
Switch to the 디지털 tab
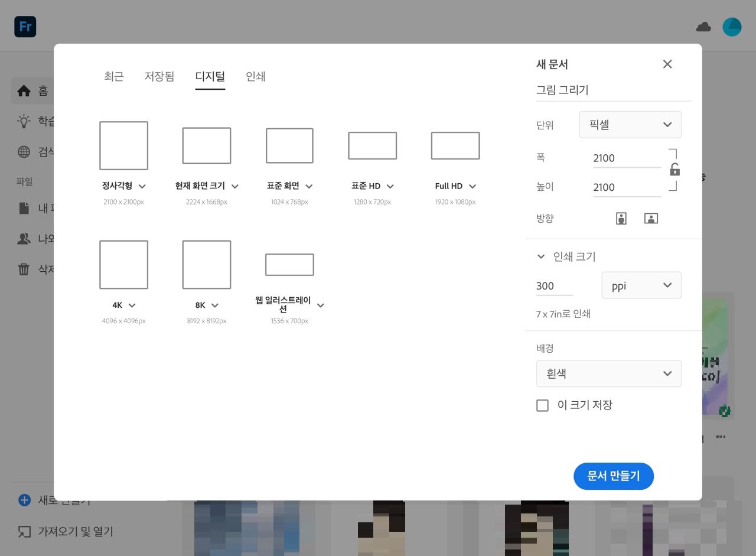tap(210, 76)
